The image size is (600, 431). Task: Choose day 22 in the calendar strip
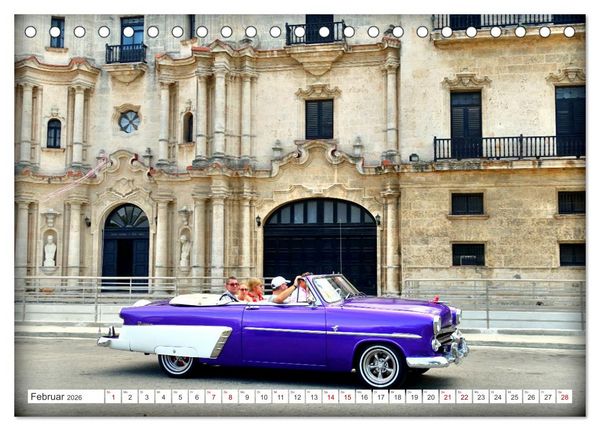[465, 397]
